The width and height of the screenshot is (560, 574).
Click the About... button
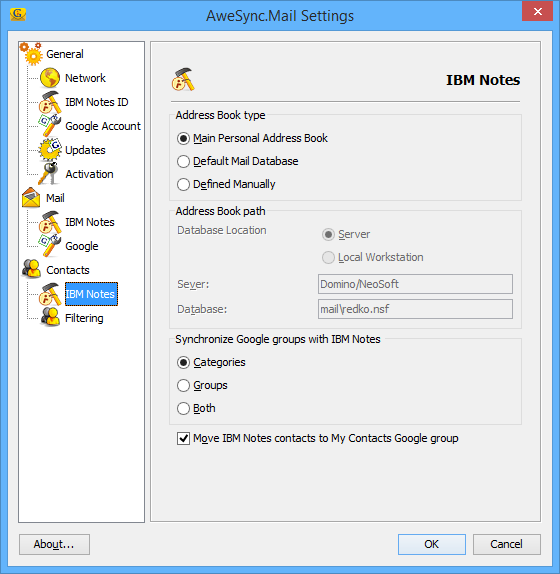54,544
